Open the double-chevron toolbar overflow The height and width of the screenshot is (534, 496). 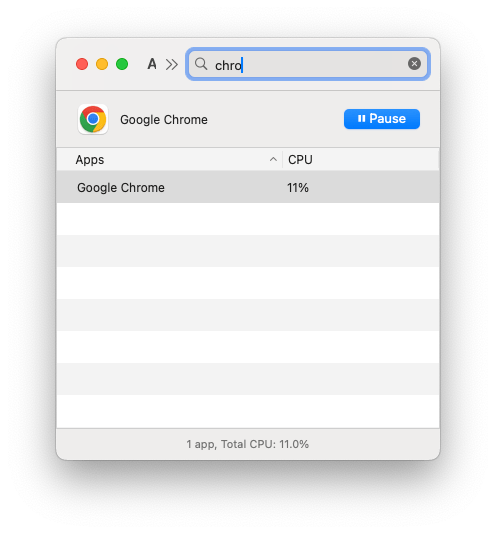[x=172, y=64]
